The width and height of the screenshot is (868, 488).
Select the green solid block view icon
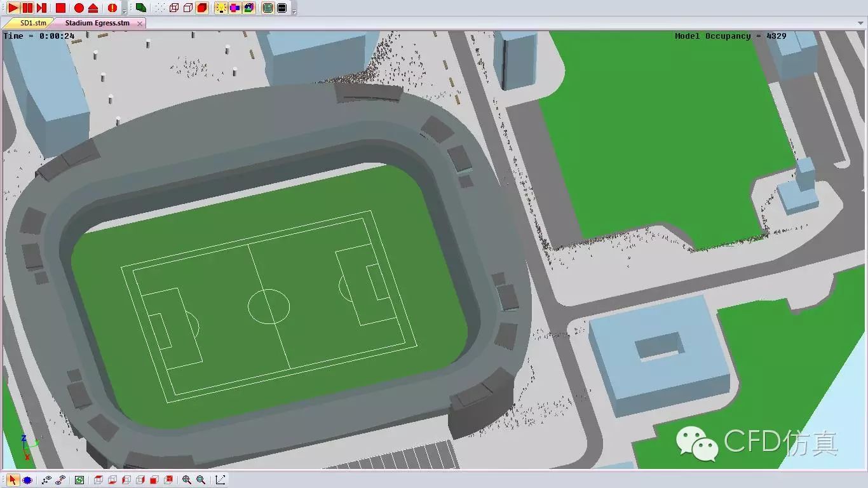click(141, 8)
